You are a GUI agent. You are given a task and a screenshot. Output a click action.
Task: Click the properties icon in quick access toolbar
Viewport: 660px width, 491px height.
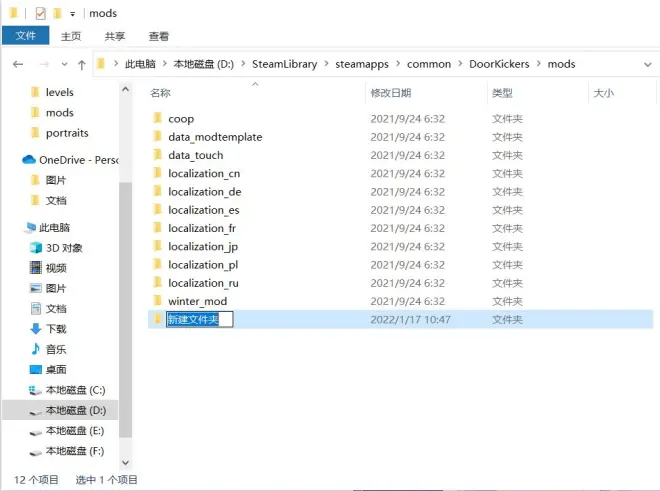pos(40,13)
